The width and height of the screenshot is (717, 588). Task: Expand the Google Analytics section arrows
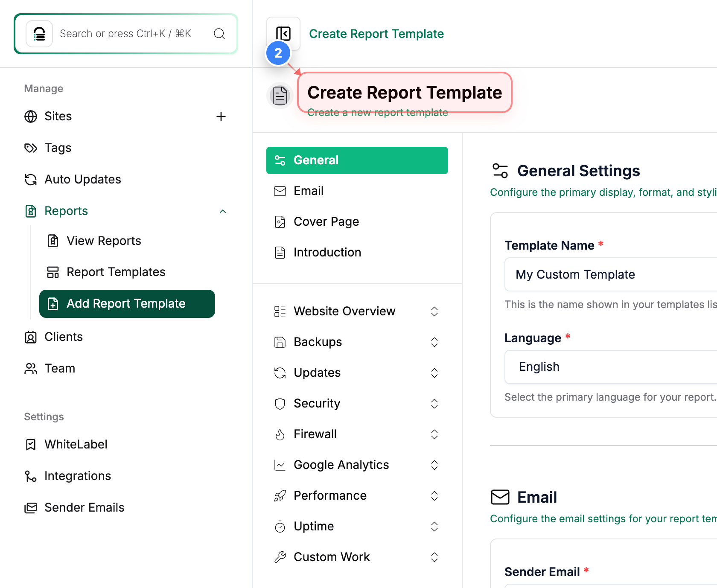click(434, 465)
